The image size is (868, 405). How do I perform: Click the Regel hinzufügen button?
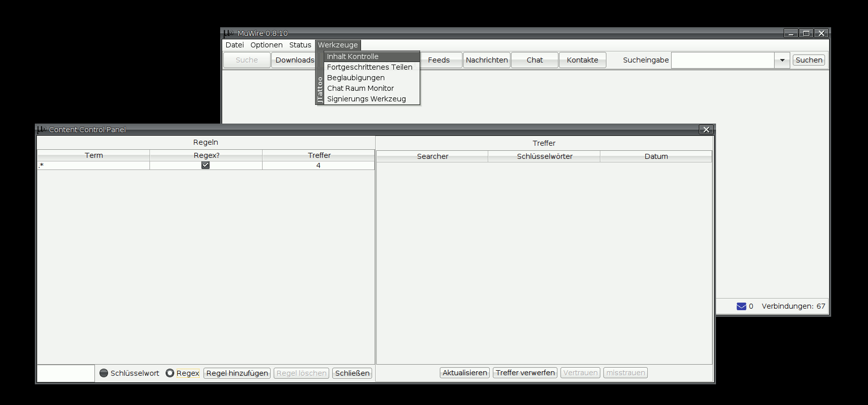point(237,373)
